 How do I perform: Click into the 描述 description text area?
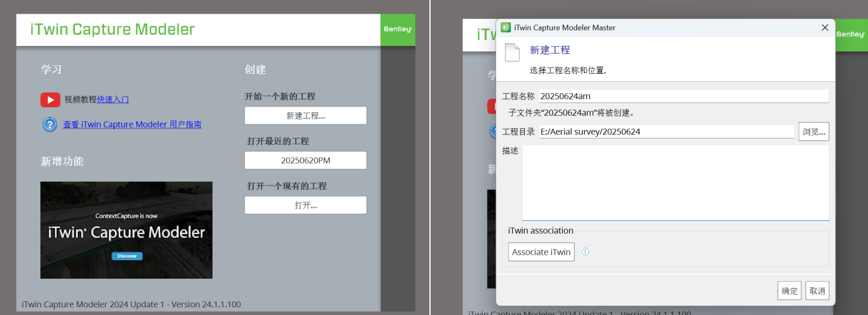point(675,183)
